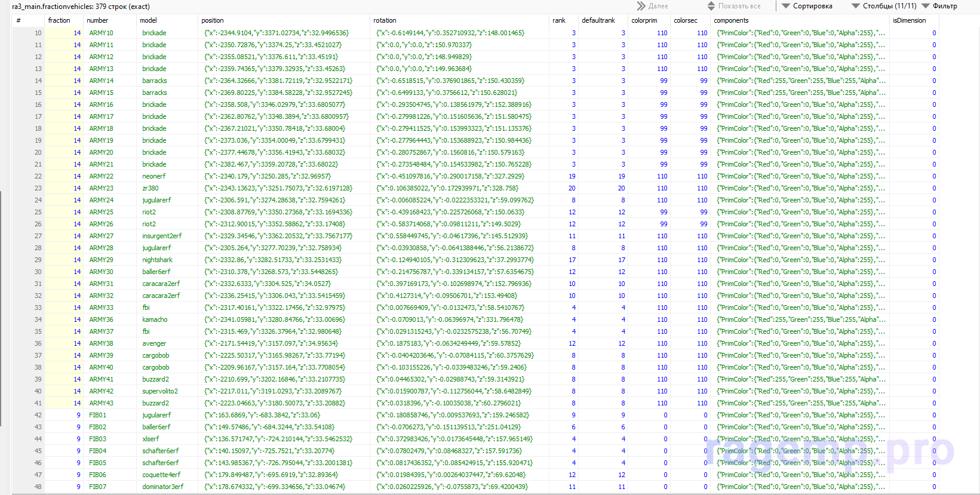The height and width of the screenshot is (495, 980).
Task: Click the rank column header
Action: pos(559,20)
